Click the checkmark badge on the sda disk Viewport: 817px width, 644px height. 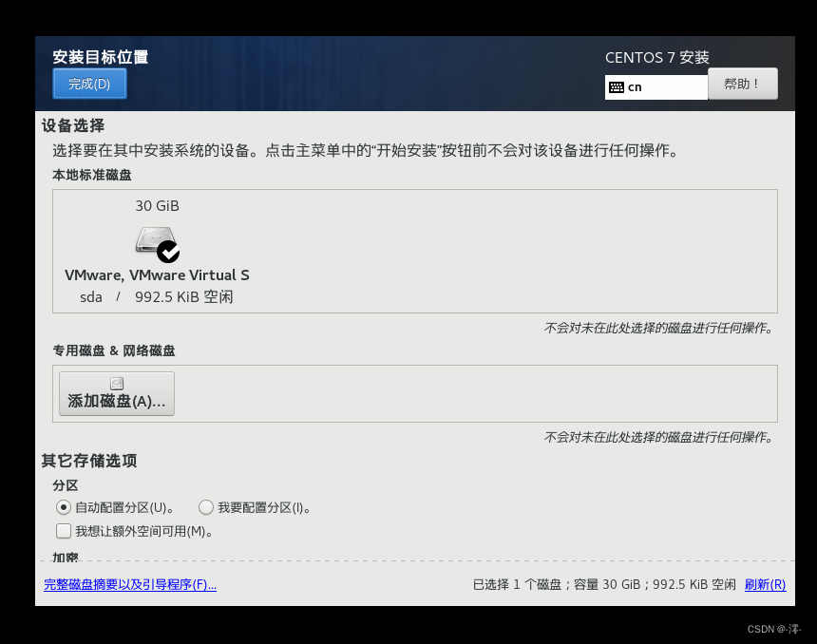[168, 252]
